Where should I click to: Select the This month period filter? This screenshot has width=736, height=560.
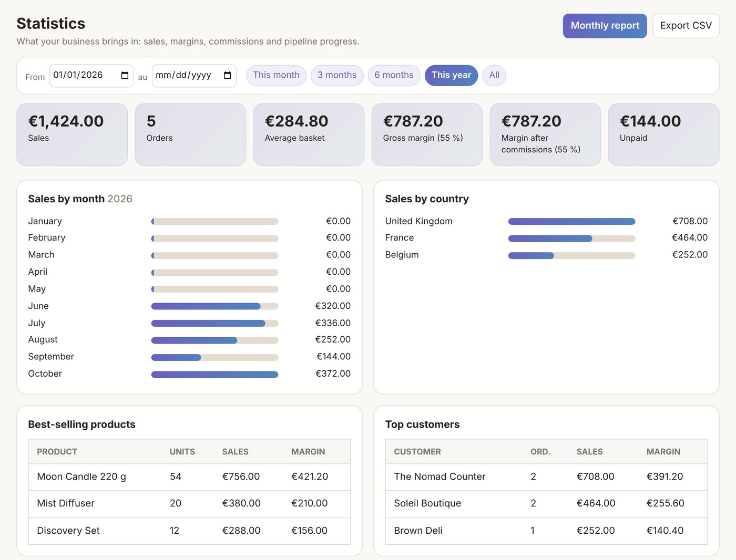[276, 75]
